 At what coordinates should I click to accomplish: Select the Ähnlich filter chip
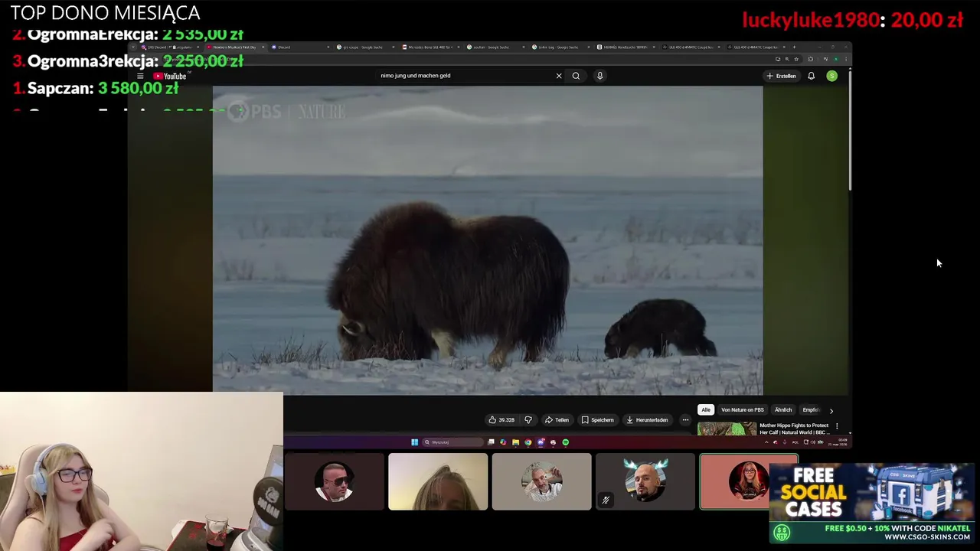click(783, 409)
